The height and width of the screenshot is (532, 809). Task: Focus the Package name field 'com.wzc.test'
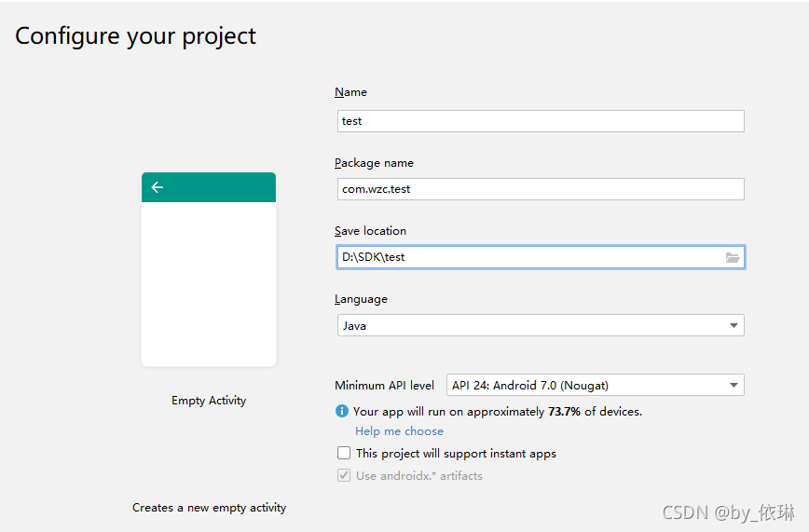click(x=541, y=189)
